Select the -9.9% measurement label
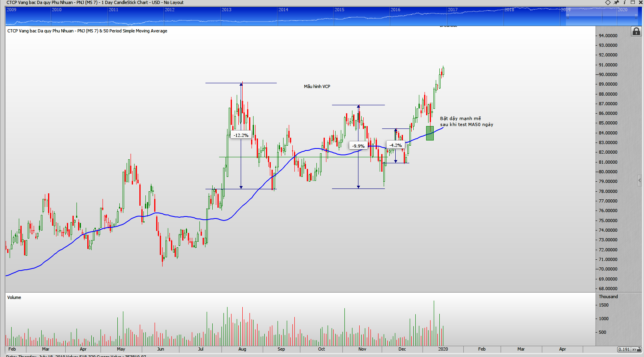 (358, 146)
